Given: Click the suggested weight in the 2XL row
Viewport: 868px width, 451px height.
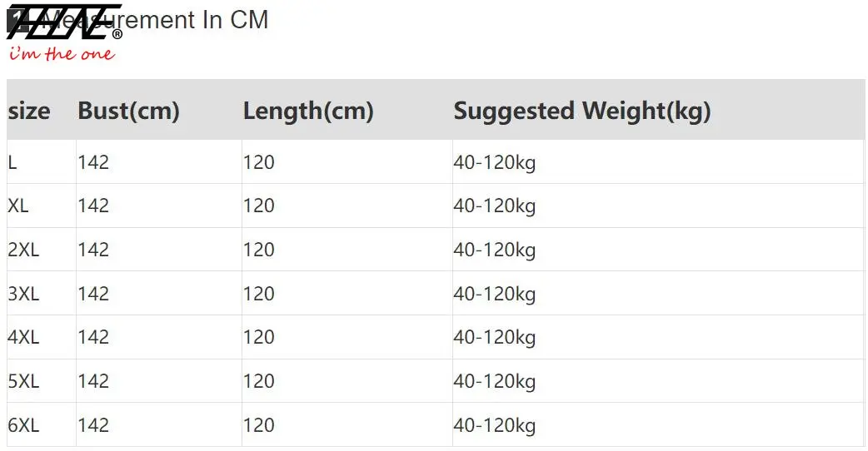Looking at the screenshot, I should point(494,250).
